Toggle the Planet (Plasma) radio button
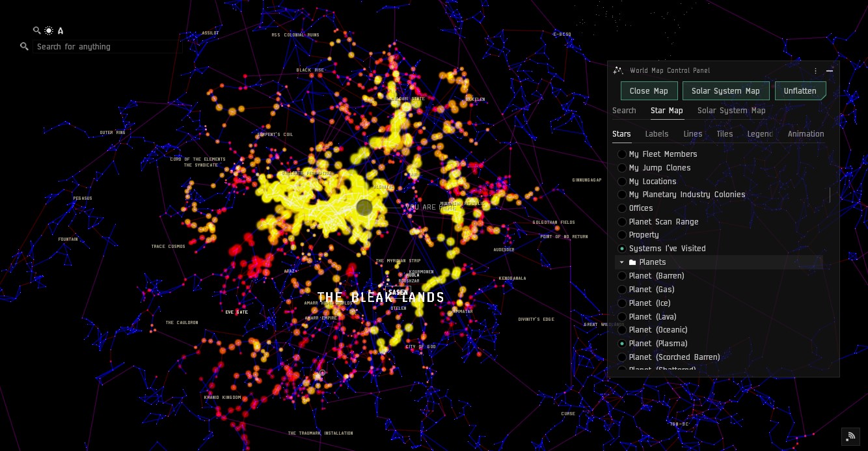 [622, 344]
